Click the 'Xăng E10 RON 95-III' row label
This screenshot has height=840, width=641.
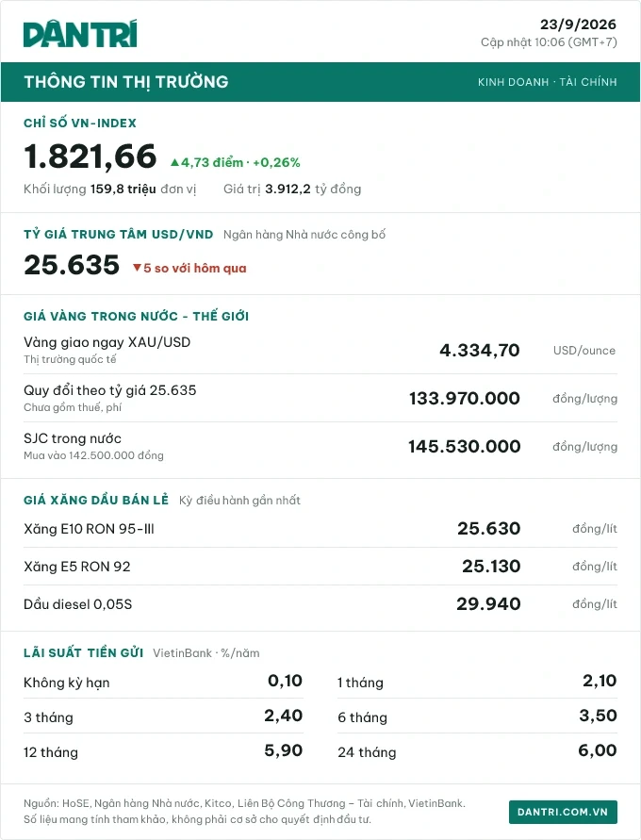point(89,529)
